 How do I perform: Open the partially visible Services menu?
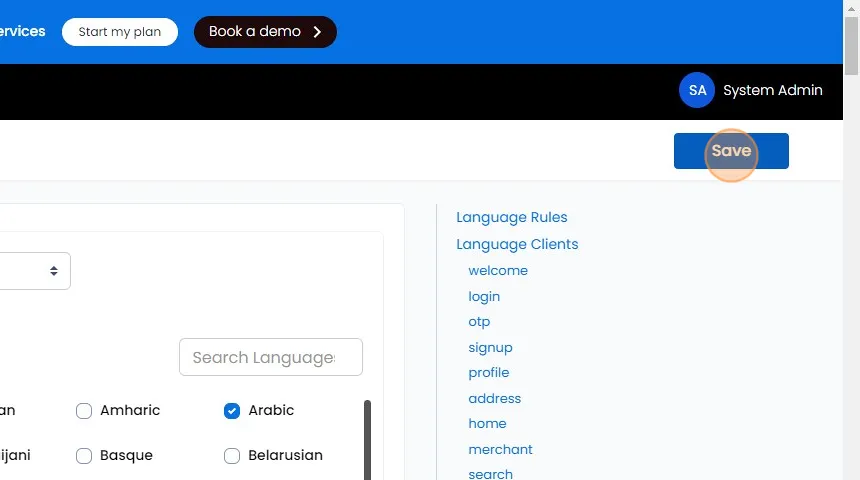[22, 31]
